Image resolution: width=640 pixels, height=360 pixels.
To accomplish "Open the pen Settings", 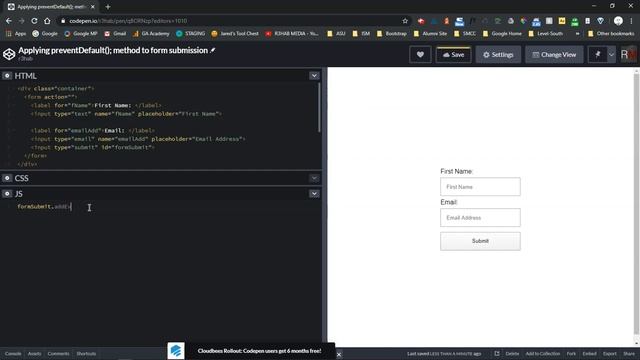I will [x=498, y=55].
